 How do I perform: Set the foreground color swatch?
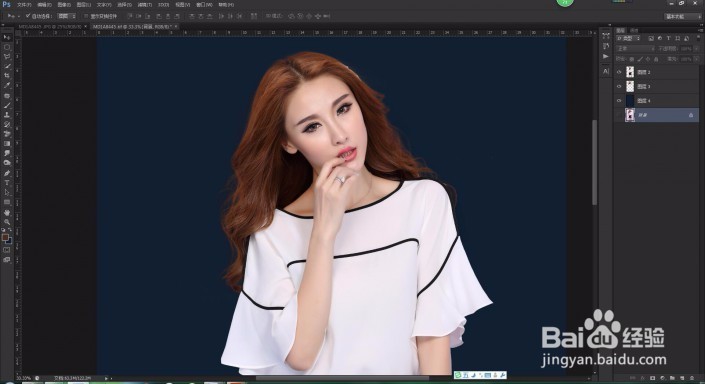tap(5, 237)
